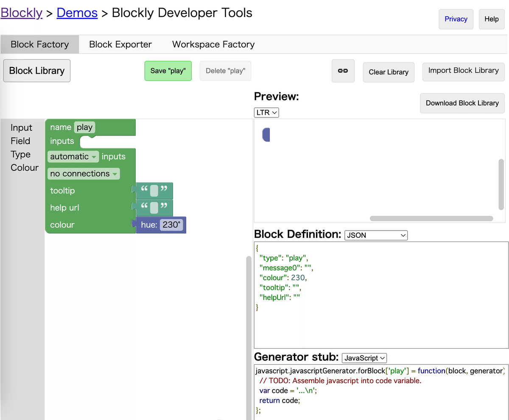Click the "type": "play" JSON line
This screenshot has width=509, height=420.
point(284,258)
